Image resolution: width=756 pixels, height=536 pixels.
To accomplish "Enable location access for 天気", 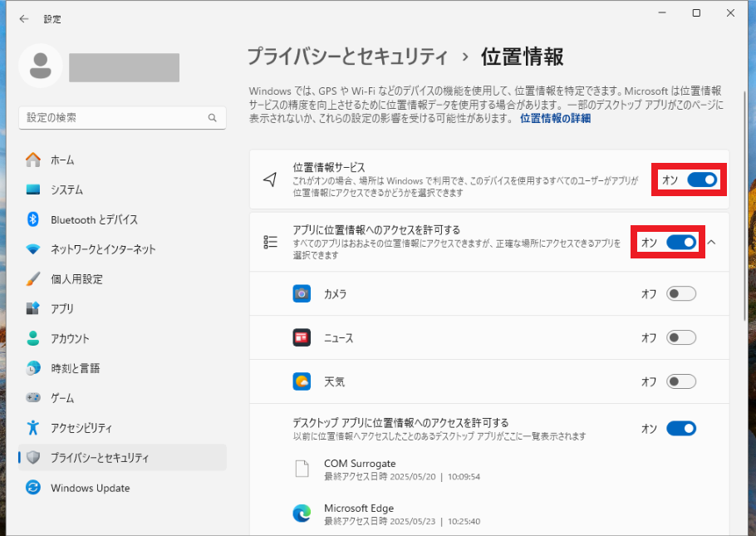I will 681,381.
